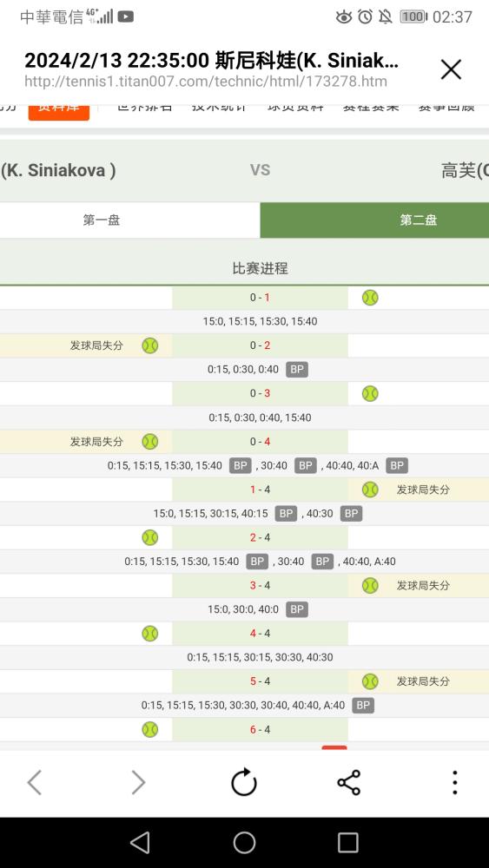Image resolution: width=489 pixels, height=868 pixels.
Task: Tap the Android back triangle button
Action: (140, 843)
